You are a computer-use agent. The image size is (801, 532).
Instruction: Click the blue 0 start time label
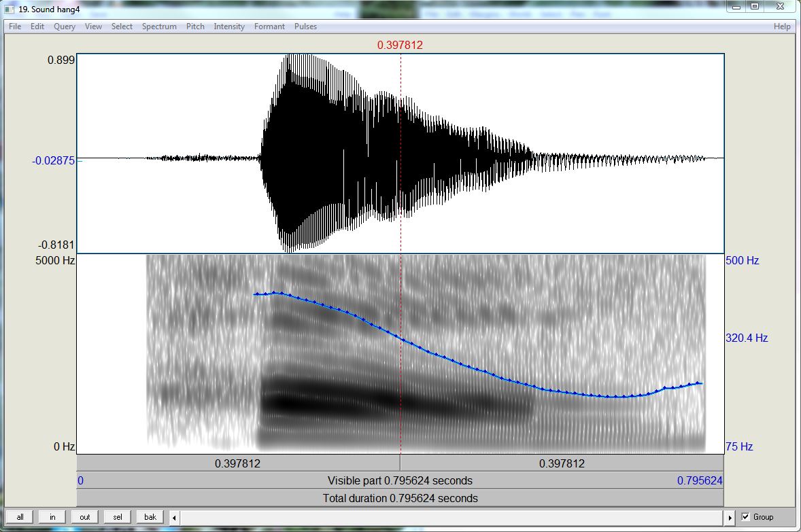click(x=81, y=481)
